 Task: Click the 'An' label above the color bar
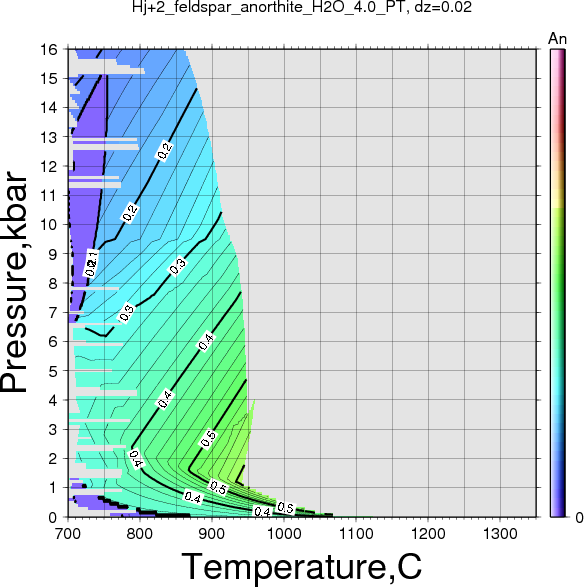557,39
